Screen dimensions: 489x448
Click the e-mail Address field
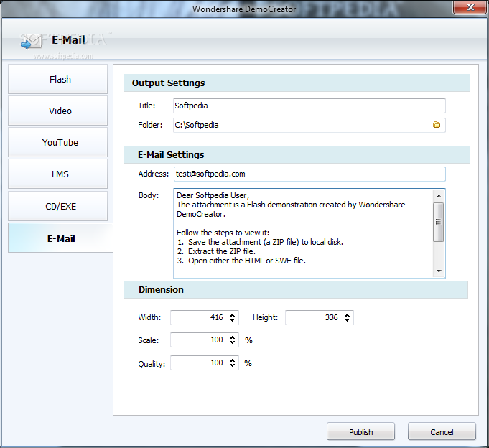pyautogui.click(x=309, y=174)
